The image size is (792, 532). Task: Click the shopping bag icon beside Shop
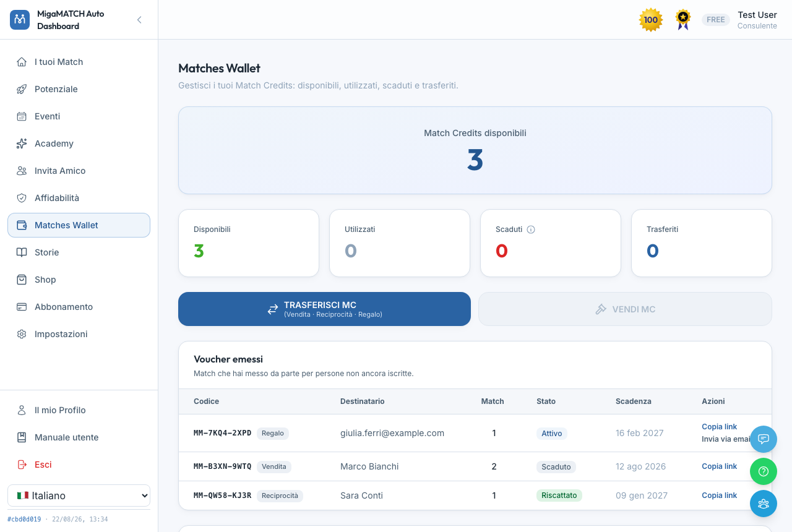tap(22, 280)
